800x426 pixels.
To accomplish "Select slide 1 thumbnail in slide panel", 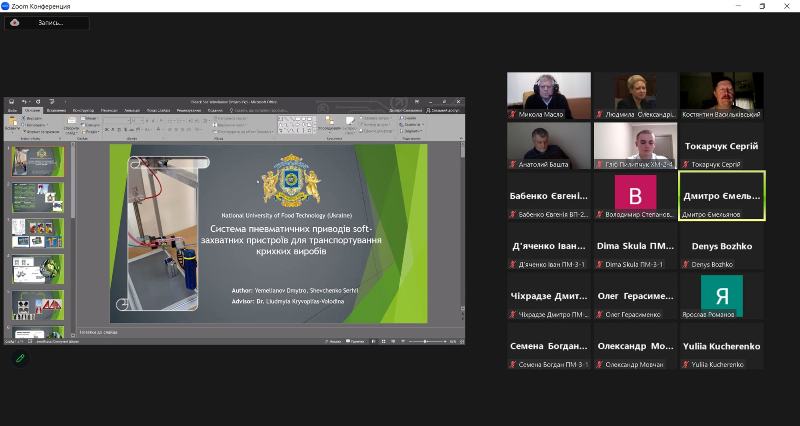I will point(38,161).
